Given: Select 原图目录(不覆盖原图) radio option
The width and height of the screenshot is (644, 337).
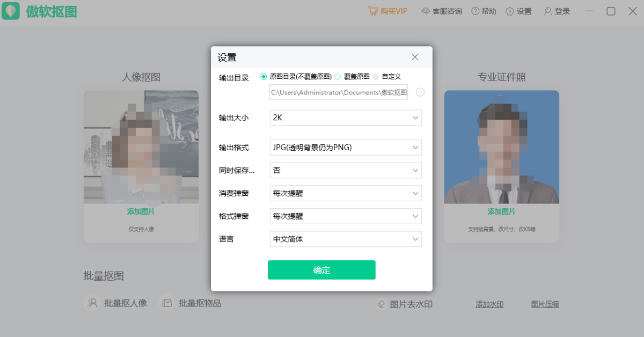Looking at the screenshot, I should 264,77.
